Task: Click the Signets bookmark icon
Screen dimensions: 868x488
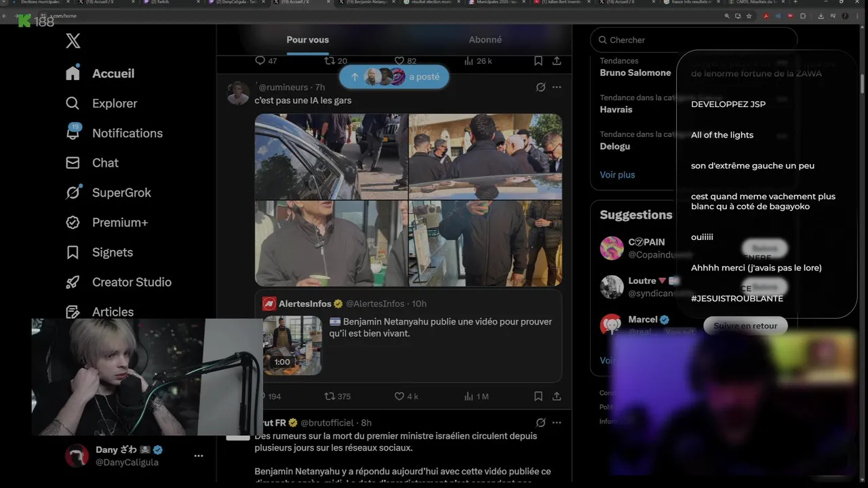Action: [73, 252]
